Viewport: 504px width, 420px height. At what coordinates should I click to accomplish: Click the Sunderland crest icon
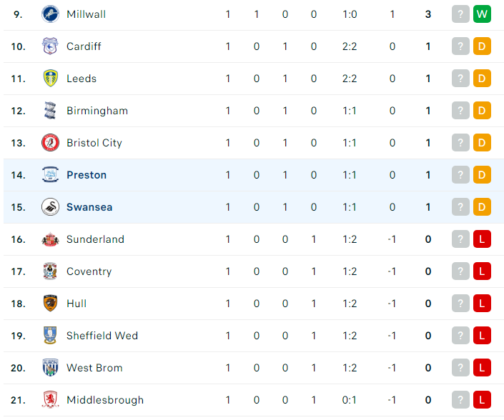[51, 239]
